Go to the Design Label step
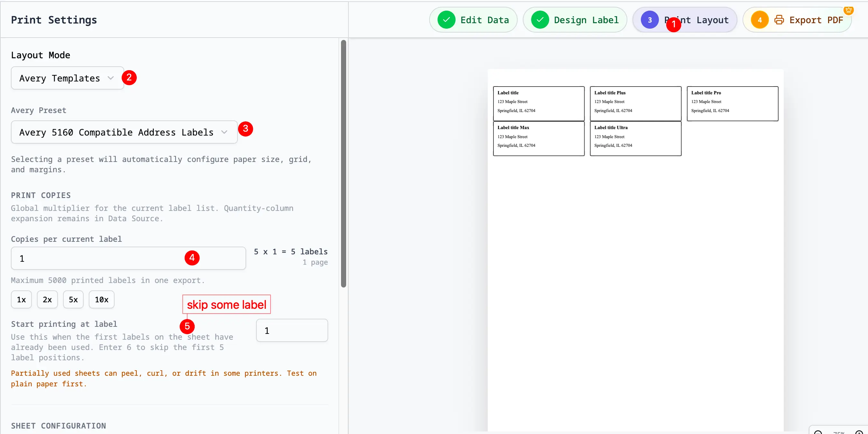 pos(575,20)
